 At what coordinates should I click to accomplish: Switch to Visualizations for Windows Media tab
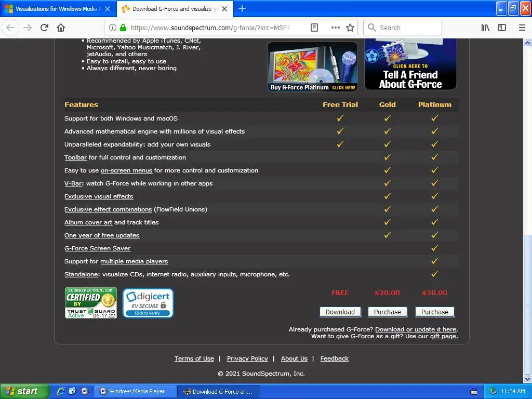click(x=56, y=9)
